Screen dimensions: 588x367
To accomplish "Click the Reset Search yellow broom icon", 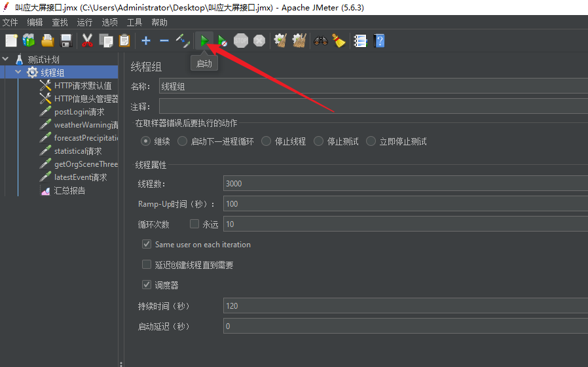I will pyautogui.click(x=339, y=41).
